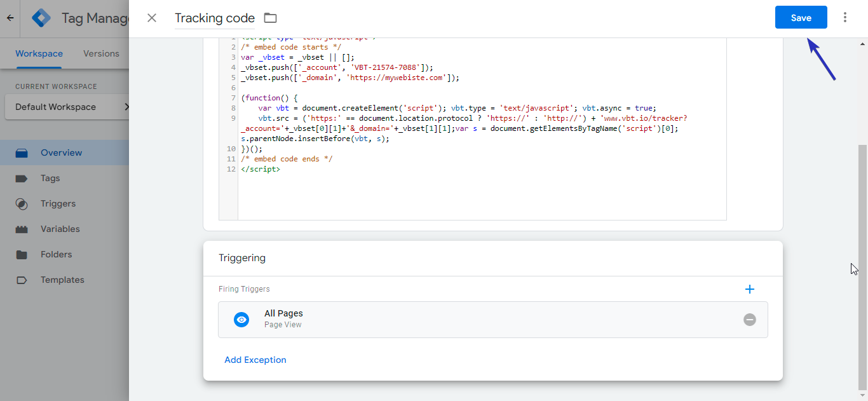Open the three-dot more options menu

pos(845,18)
